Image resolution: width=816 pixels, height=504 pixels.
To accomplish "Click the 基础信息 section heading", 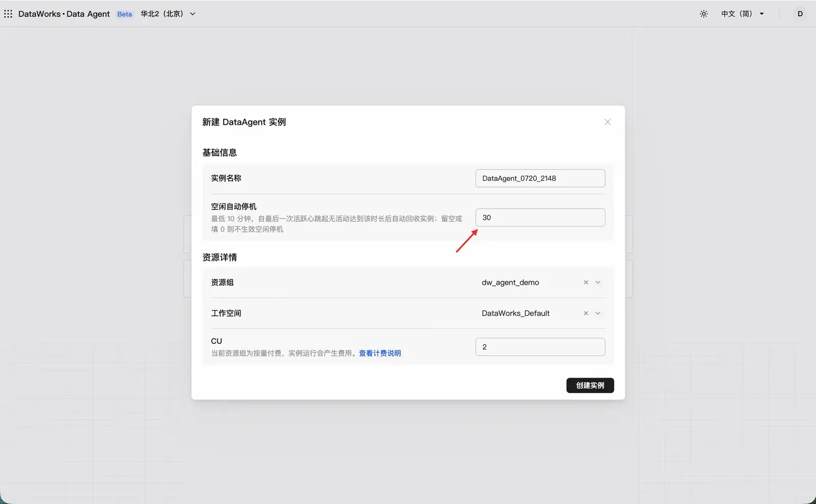I will [x=219, y=152].
